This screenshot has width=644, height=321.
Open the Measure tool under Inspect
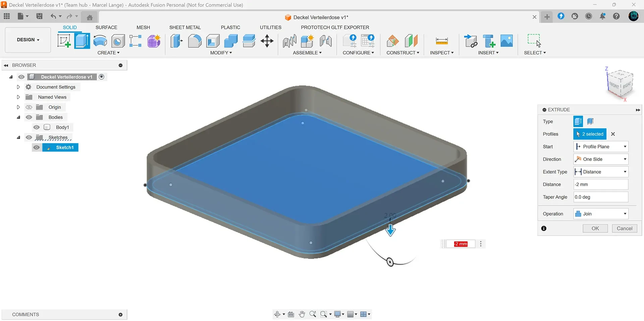click(442, 41)
